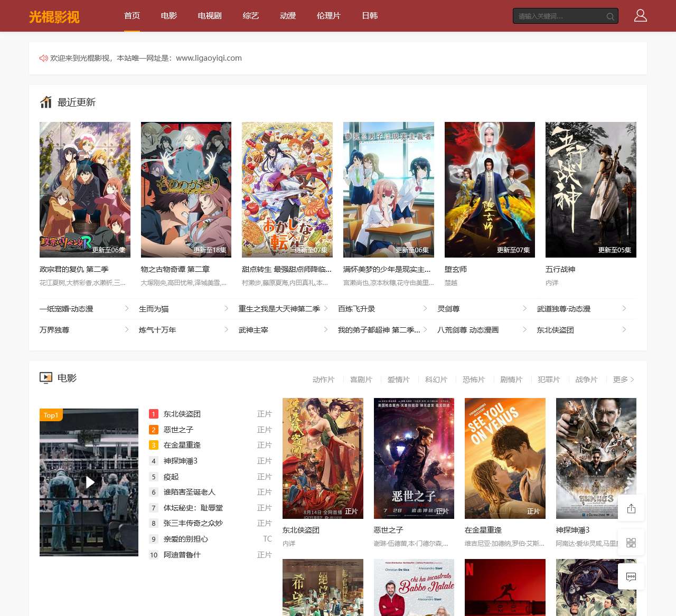The image size is (676, 616).
Task: Open the 五行战神 poster thumbnail
Action: (x=591, y=189)
